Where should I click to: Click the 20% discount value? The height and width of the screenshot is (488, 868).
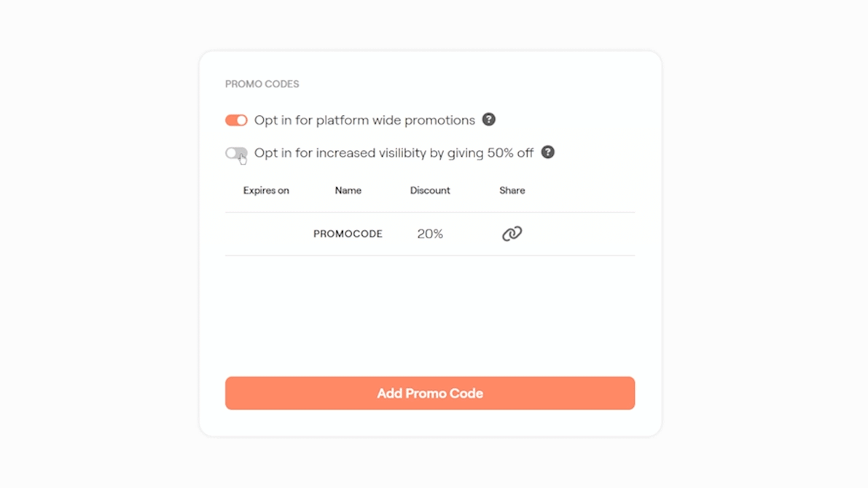[430, 234]
